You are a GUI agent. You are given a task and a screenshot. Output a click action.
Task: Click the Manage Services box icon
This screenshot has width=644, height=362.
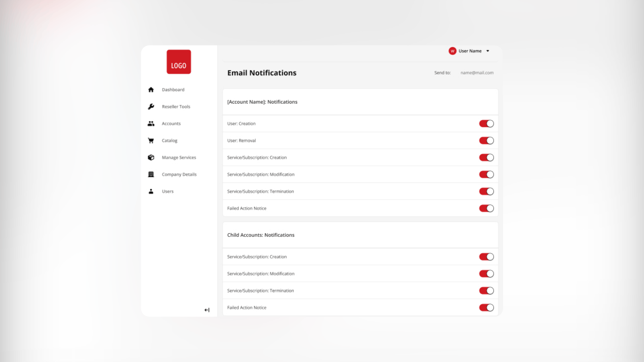tap(151, 158)
